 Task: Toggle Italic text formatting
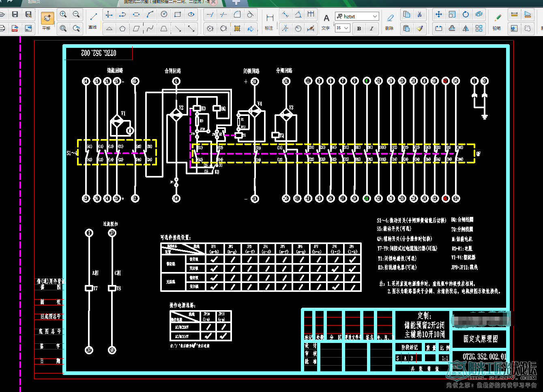[371, 28]
